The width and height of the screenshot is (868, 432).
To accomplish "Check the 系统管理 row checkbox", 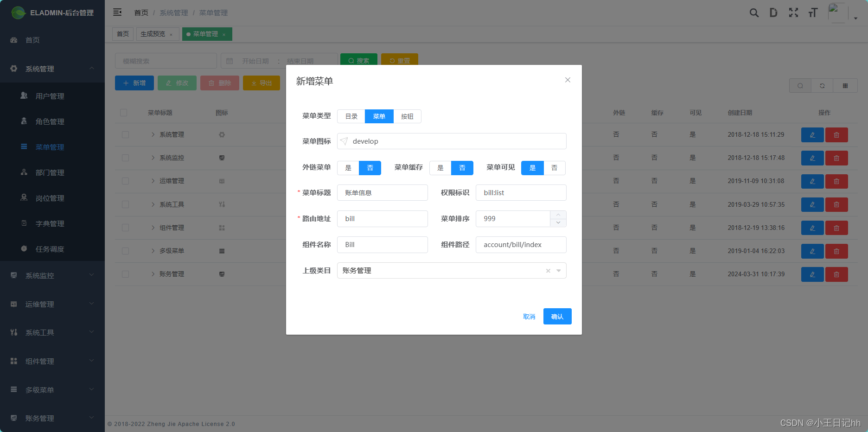I will pyautogui.click(x=125, y=135).
